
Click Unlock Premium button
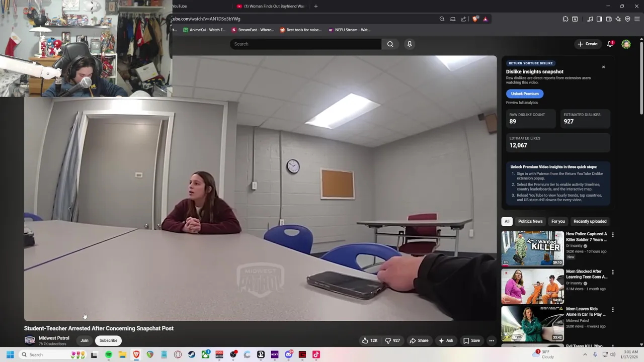tap(525, 94)
